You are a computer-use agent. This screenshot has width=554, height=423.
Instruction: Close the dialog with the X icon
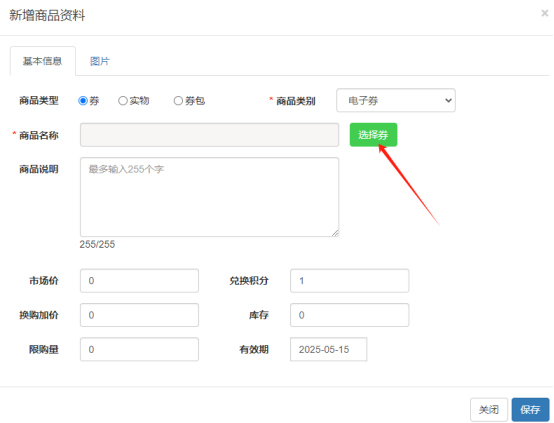coord(544,13)
